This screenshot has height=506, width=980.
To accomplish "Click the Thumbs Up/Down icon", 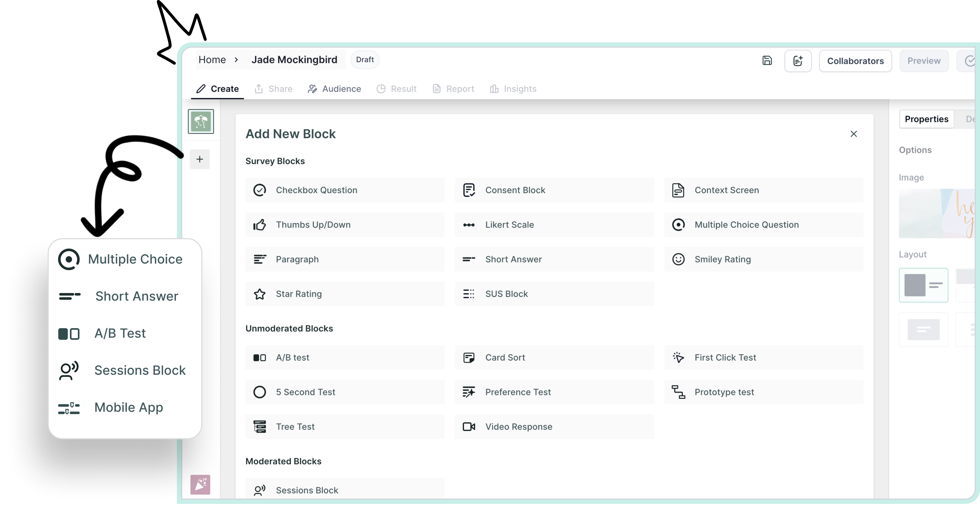I will coord(260,225).
